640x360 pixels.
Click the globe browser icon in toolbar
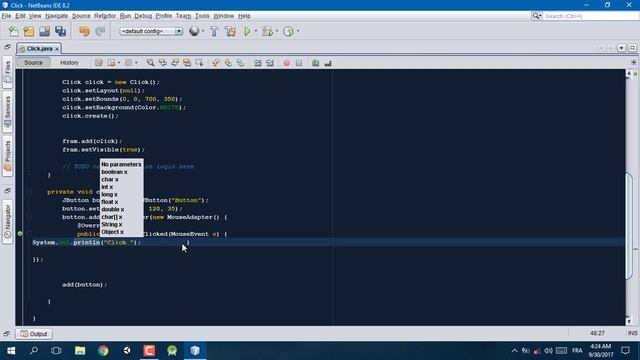(194, 31)
